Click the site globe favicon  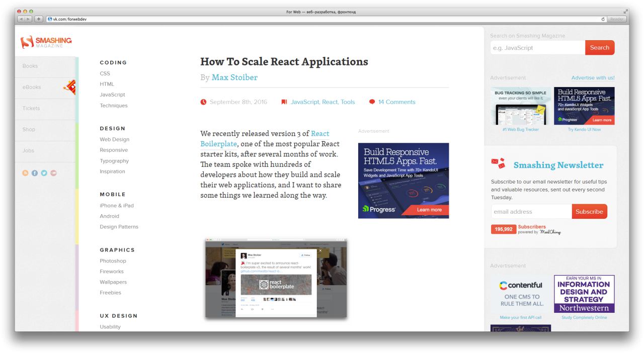coord(49,19)
